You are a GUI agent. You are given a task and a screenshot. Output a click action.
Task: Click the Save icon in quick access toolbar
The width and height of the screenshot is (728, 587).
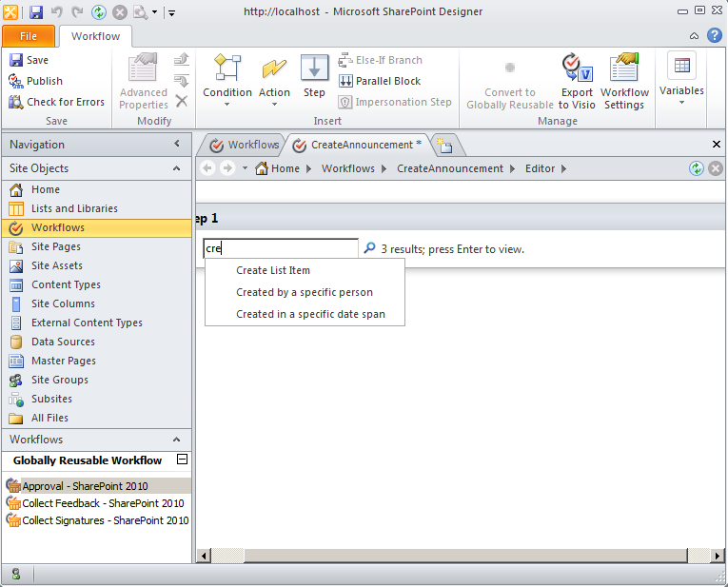coord(36,12)
